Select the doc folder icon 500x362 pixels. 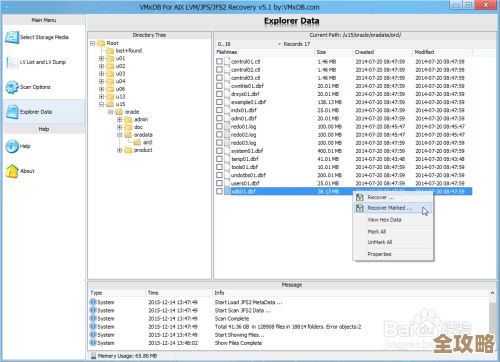pyautogui.click(x=128, y=127)
